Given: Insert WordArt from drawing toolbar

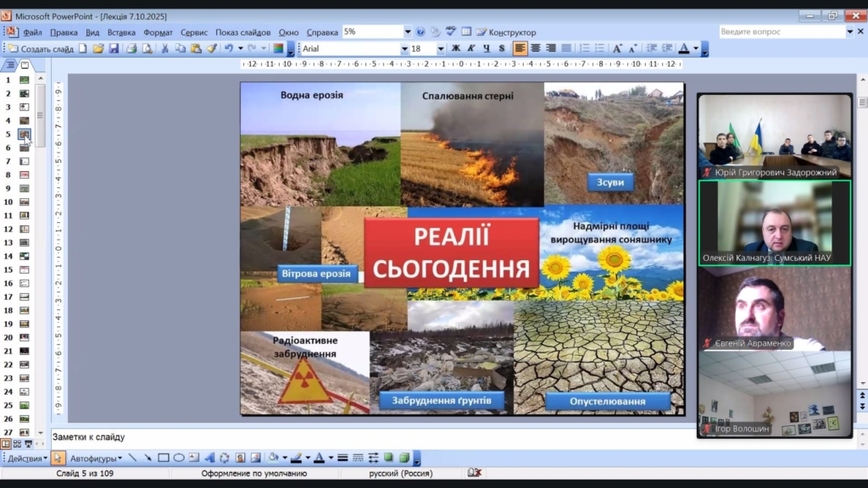Looking at the screenshot, I should 210,458.
